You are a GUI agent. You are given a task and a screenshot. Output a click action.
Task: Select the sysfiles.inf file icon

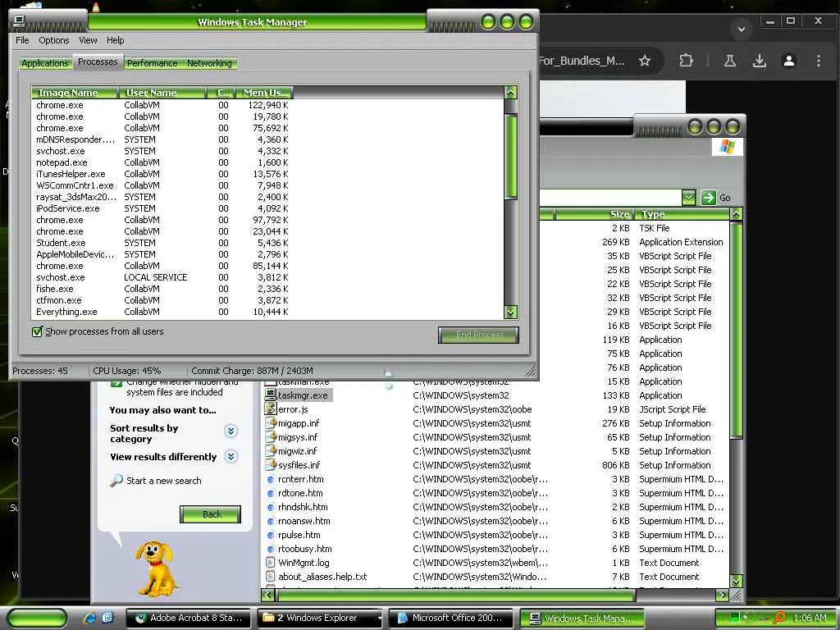click(x=271, y=464)
